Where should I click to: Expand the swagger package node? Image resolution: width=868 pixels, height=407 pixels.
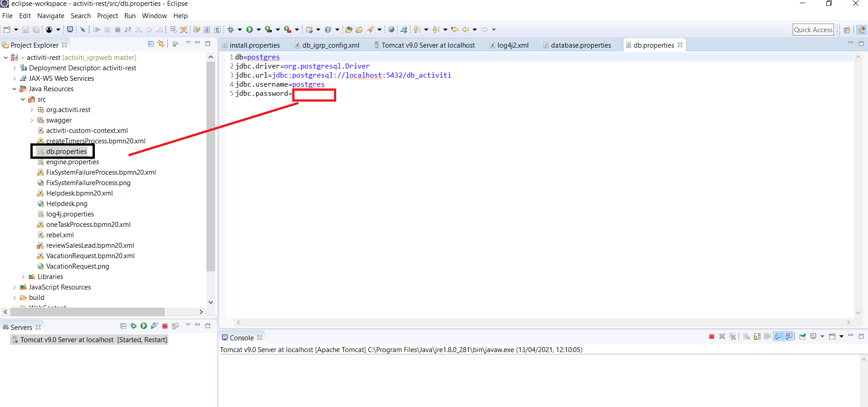pyautogui.click(x=32, y=120)
